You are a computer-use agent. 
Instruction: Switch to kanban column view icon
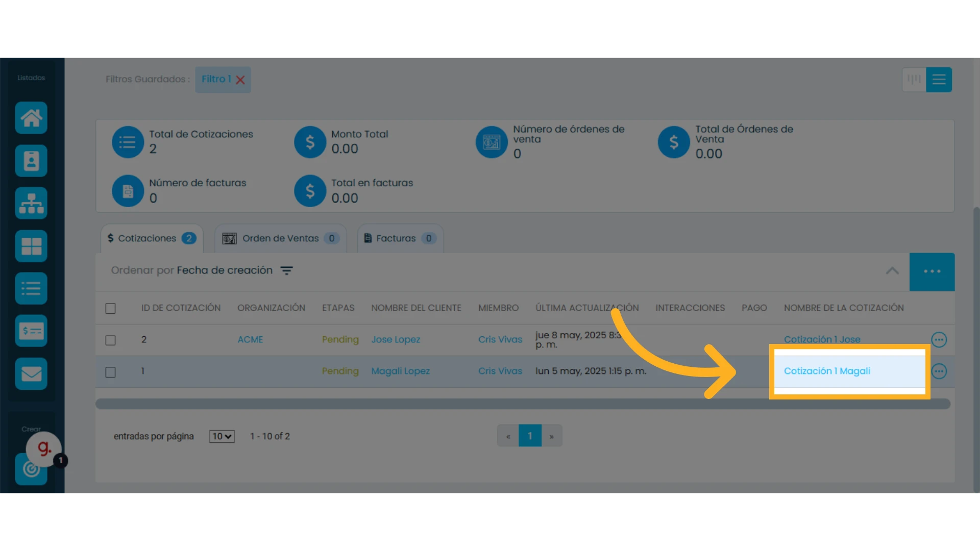point(914,80)
